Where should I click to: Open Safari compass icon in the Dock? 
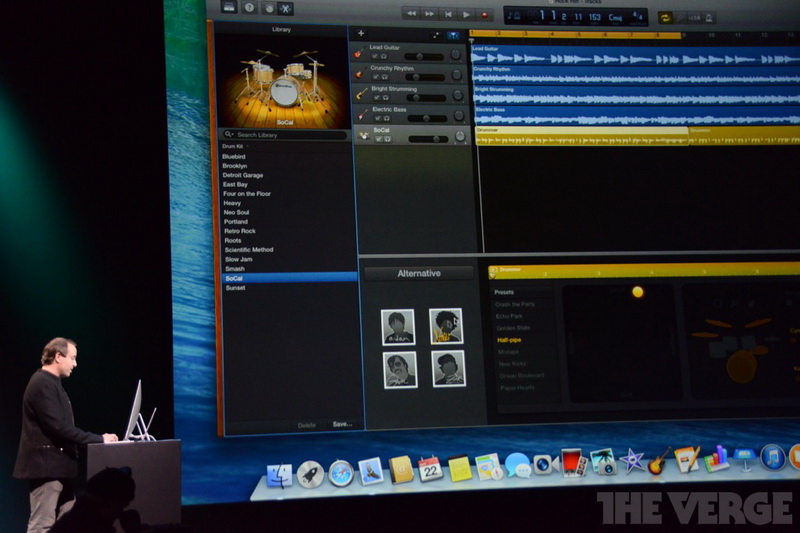tap(341, 473)
